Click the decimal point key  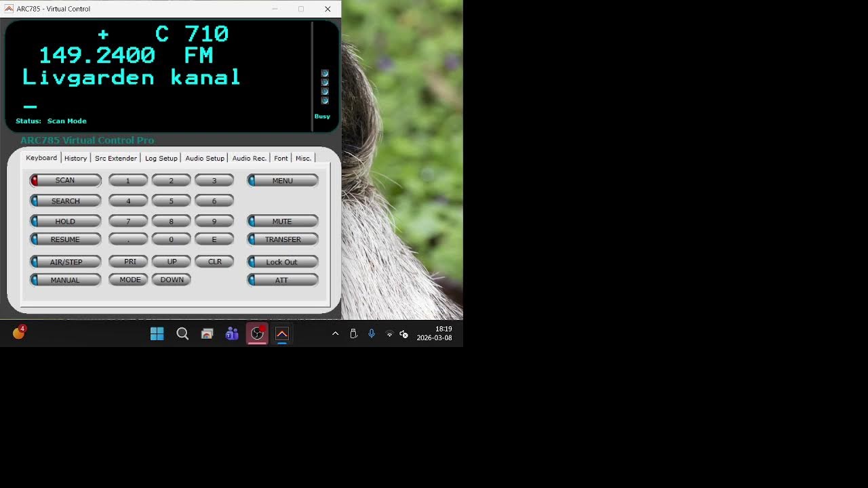click(128, 239)
